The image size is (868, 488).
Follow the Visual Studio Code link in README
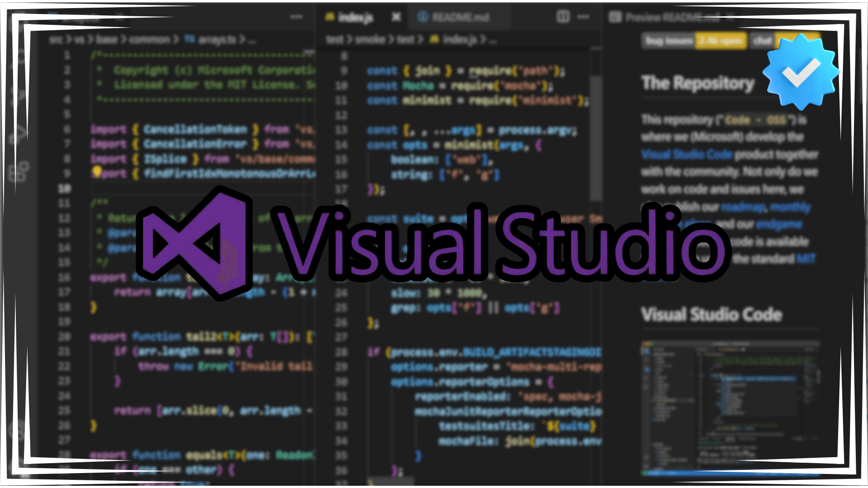pyautogui.click(x=687, y=155)
